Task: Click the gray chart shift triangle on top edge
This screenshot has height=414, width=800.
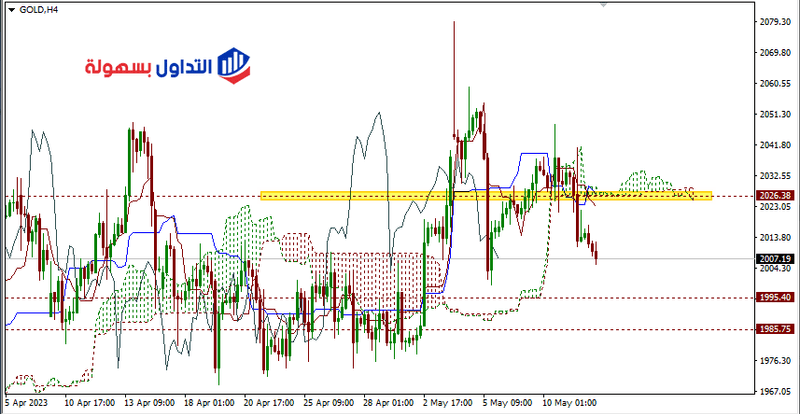Action: click(602, 4)
